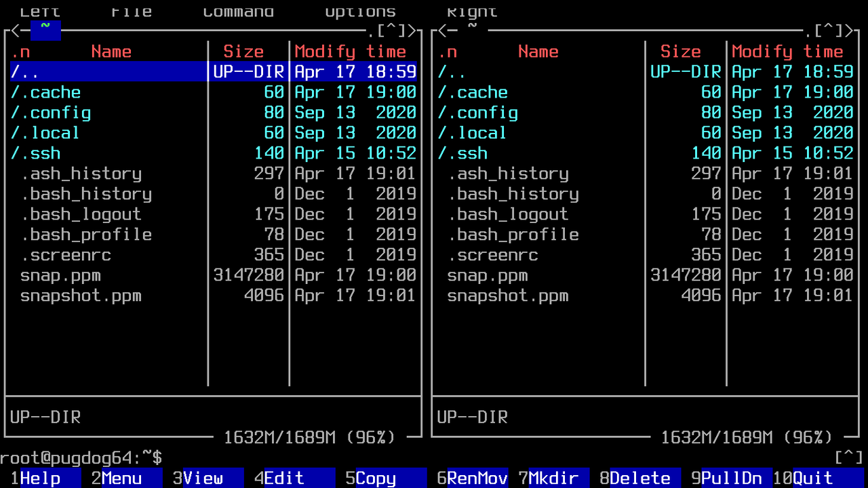Select .bash_history file in left panel
This screenshot has height=488, width=868.
213,193
